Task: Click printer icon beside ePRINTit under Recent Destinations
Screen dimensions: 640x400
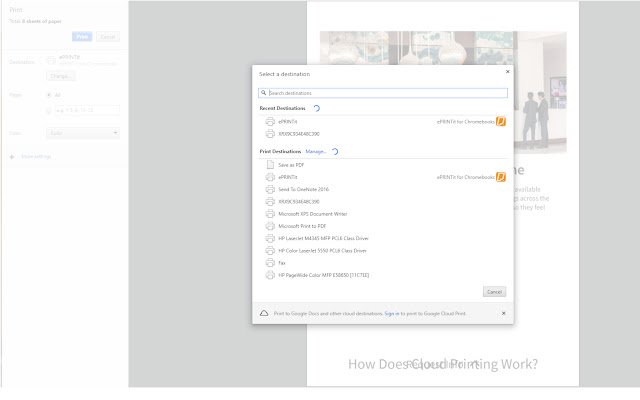Action: pyautogui.click(x=270, y=122)
